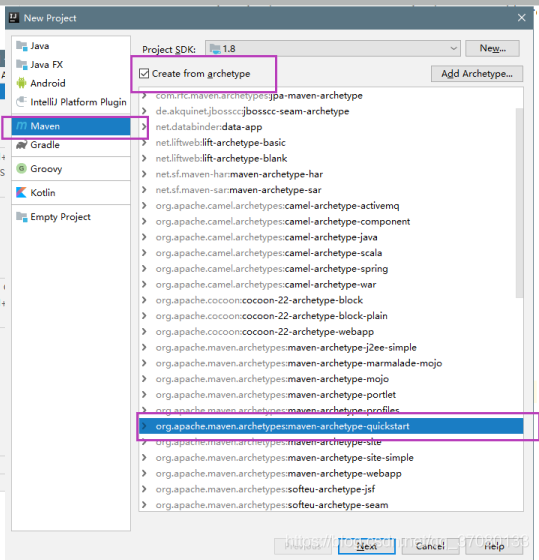This screenshot has width=539, height=560.
Task: Click the Groovy green G icon
Action: [21, 169]
